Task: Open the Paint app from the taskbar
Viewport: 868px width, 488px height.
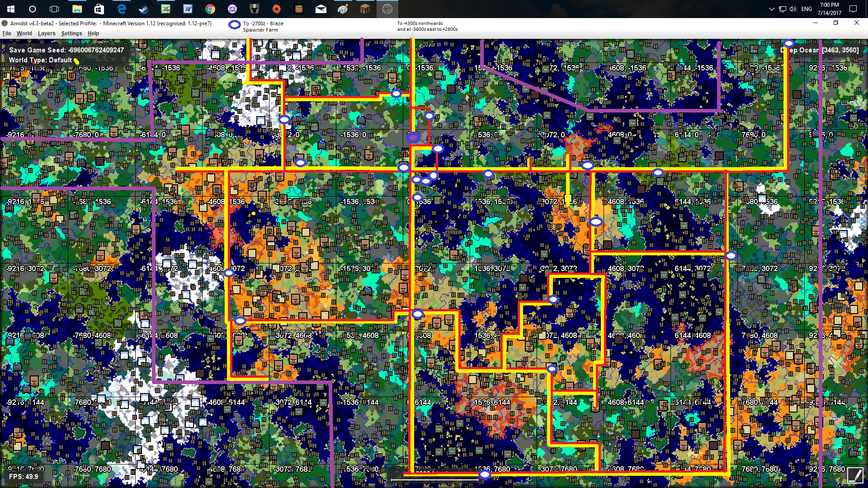Action: point(343,9)
